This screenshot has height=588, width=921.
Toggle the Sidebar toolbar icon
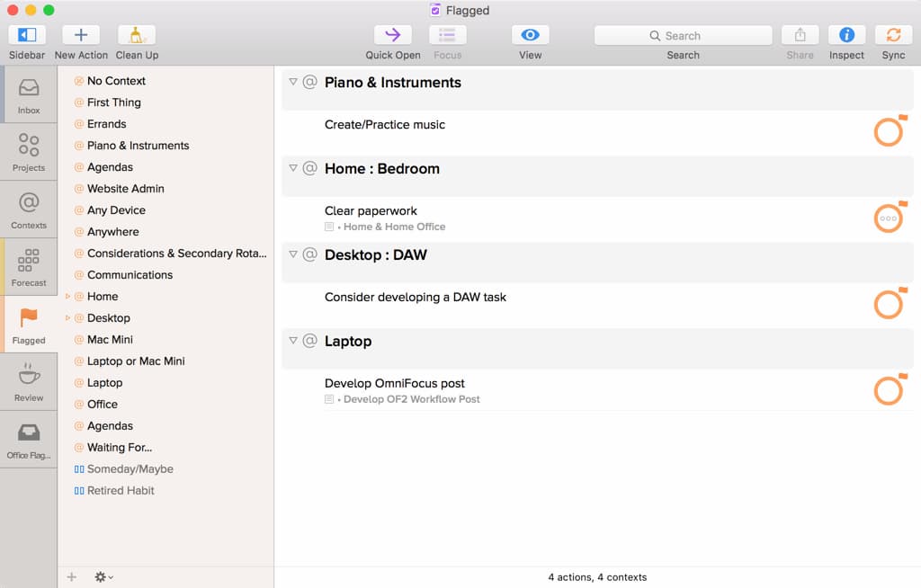click(x=27, y=35)
